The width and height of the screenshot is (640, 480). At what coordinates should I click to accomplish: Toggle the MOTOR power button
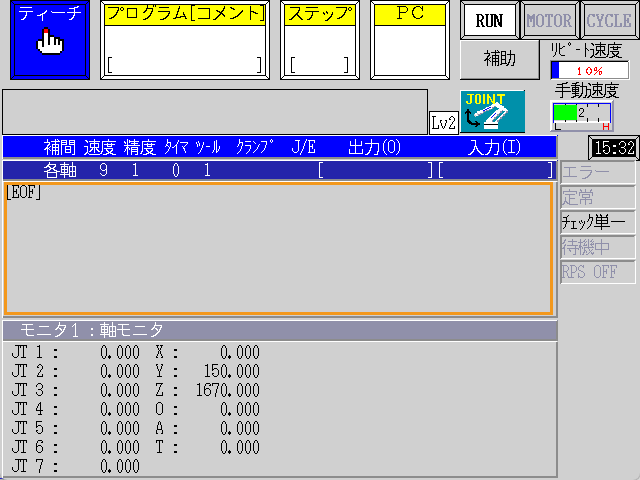(x=549, y=20)
